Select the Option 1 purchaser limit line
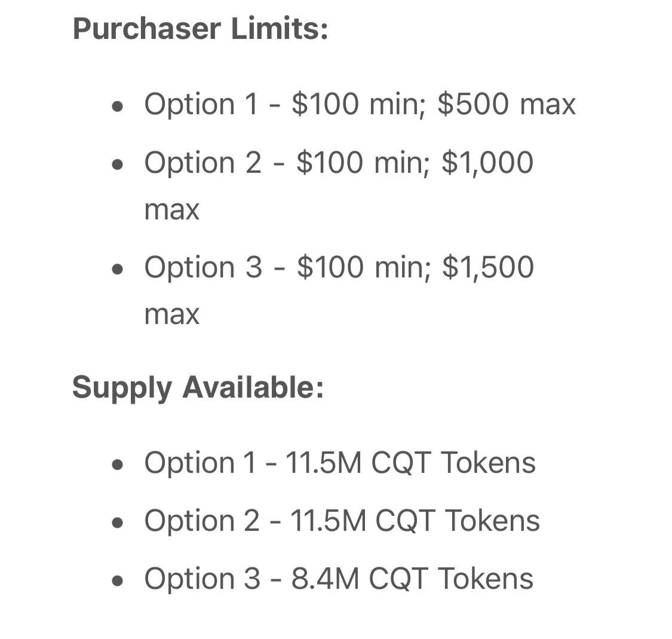 click(x=360, y=104)
